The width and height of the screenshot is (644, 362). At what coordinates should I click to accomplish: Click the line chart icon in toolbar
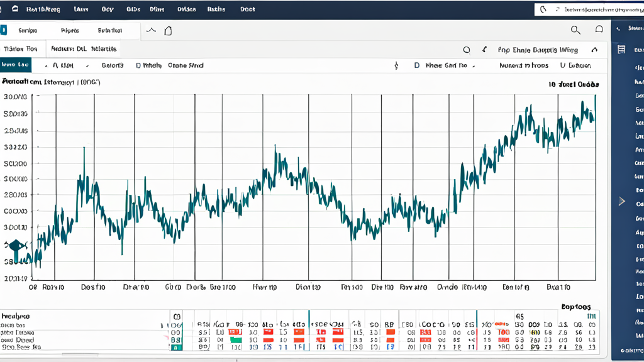[151, 30]
